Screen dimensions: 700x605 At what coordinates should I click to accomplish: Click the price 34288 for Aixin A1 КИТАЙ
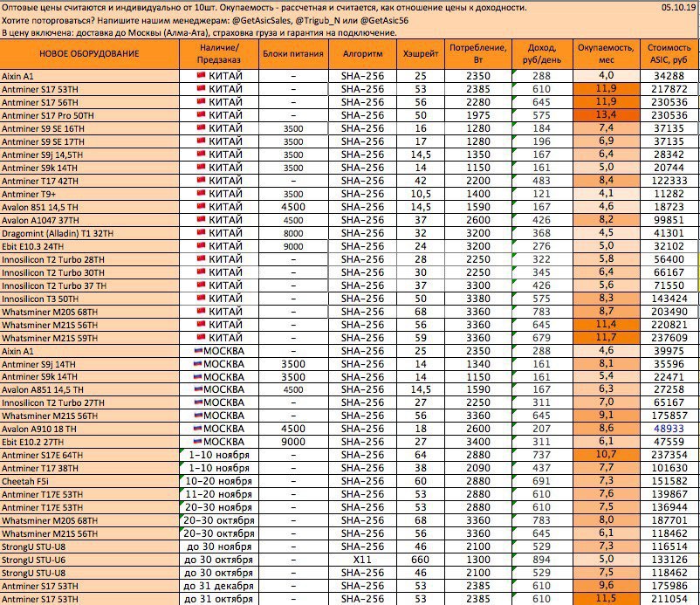point(669,75)
